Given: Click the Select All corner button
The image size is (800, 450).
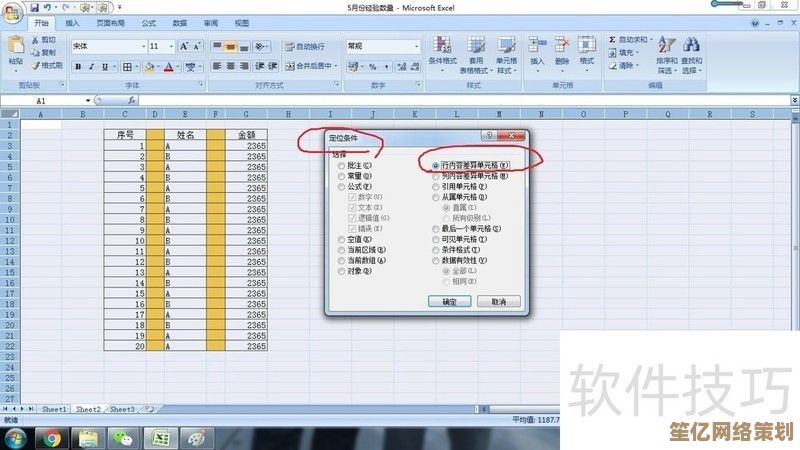Looking at the screenshot, I should 10,114.
